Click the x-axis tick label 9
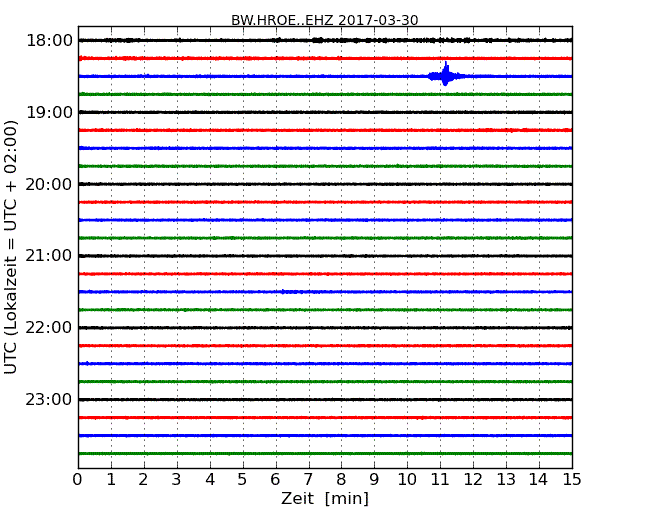The height and width of the screenshot is (520, 650). coord(374,480)
